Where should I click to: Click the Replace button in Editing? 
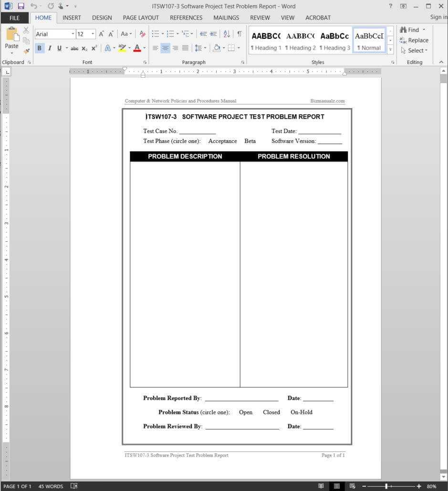click(414, 40)
